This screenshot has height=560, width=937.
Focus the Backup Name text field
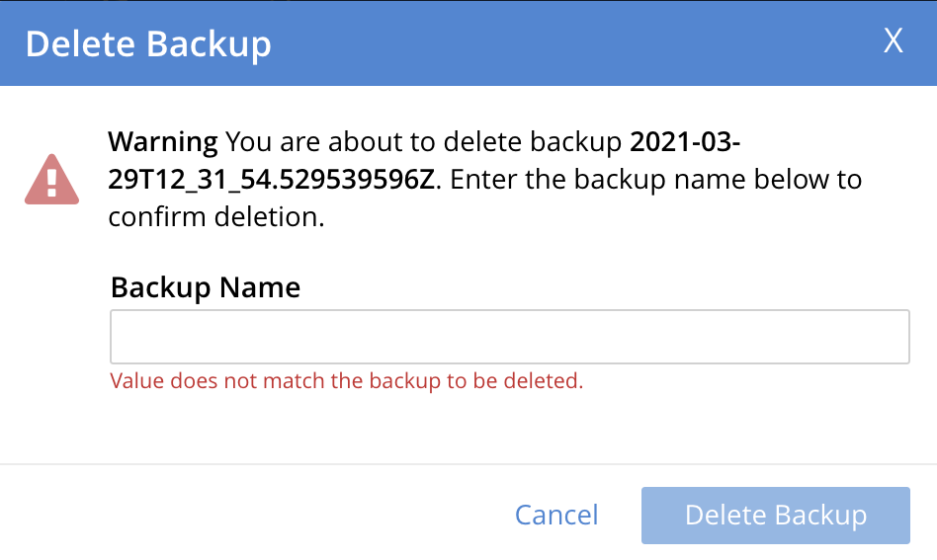pos(509,337)
